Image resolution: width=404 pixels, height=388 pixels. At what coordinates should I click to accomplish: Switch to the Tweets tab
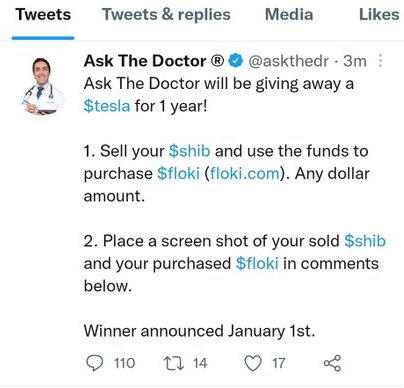[x=43, y=15]
